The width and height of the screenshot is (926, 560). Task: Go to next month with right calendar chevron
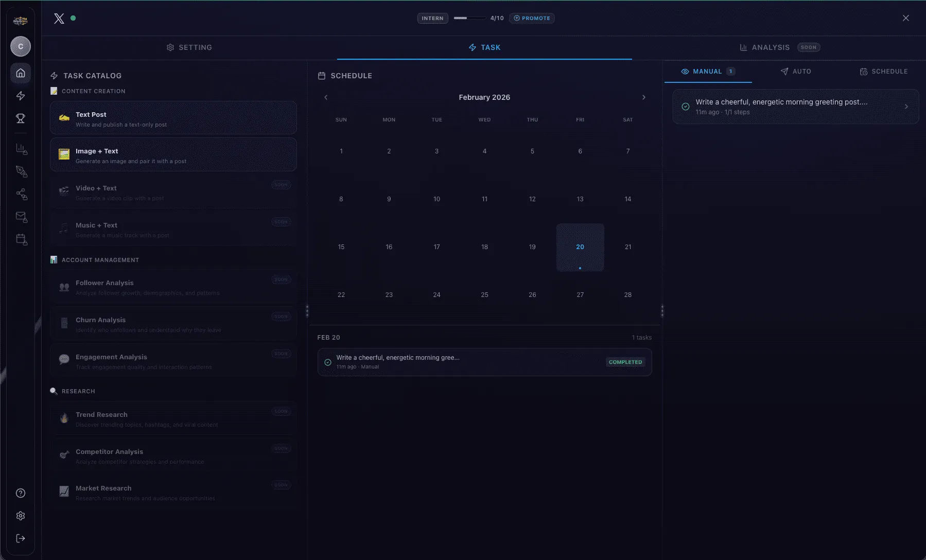click(x=644, y=97)
